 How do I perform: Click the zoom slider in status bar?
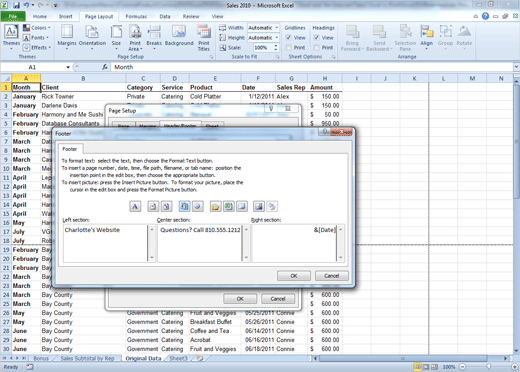coord(488,367)
